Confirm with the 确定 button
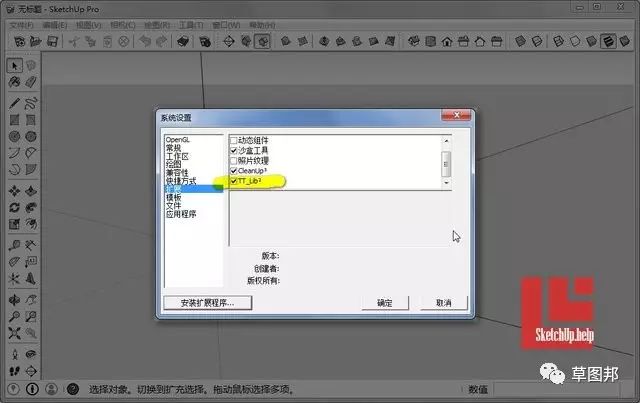 pos(385,303)
